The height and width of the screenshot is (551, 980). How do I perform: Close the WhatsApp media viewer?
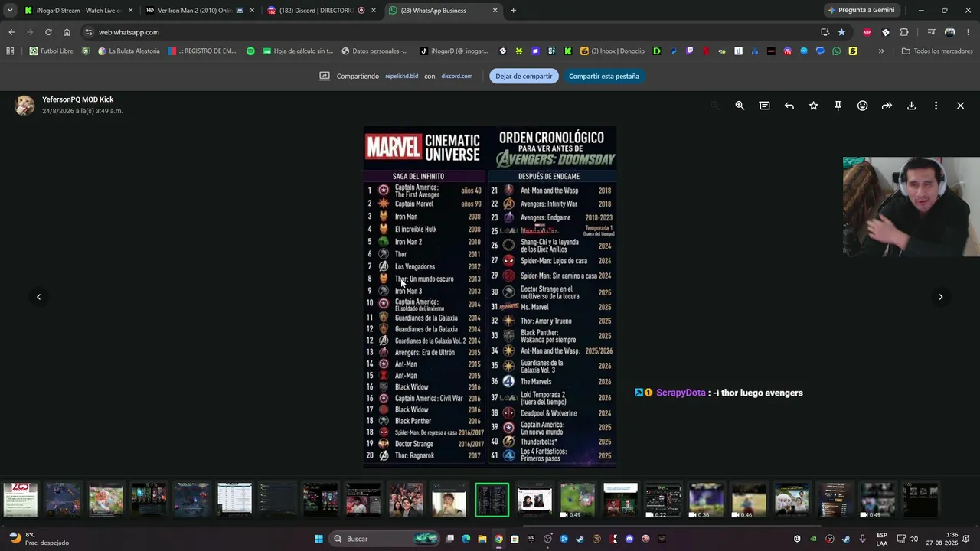[960, 106]
